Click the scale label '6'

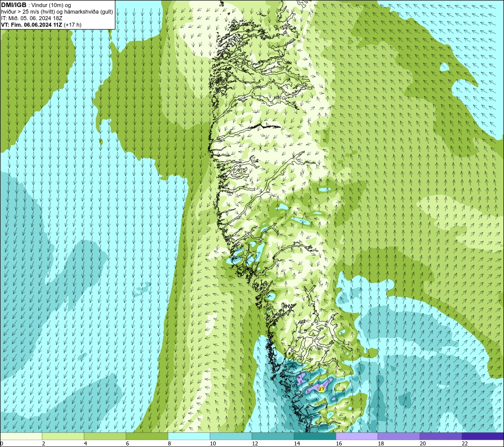[128, 444]
